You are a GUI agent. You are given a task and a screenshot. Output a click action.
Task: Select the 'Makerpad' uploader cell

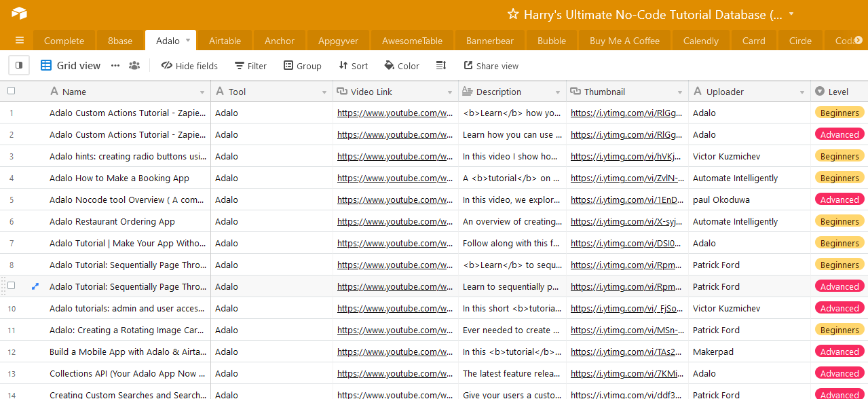point(749,351)
